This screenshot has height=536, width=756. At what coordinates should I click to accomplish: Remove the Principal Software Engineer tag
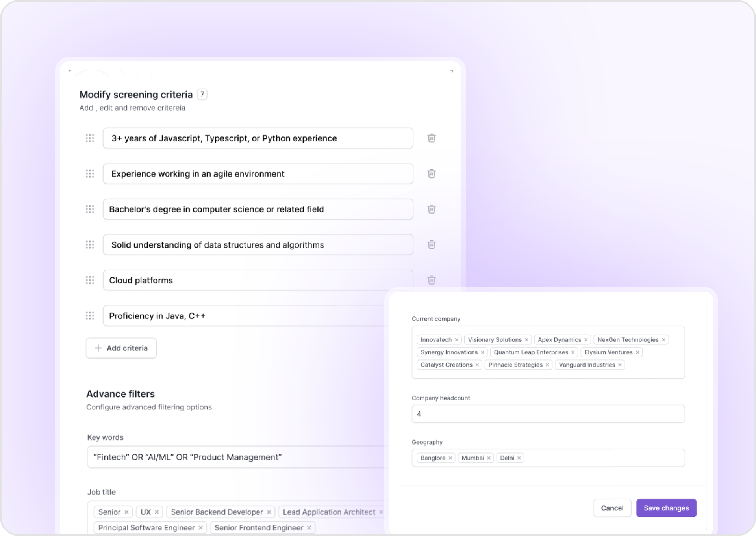[x=200, y=528]
